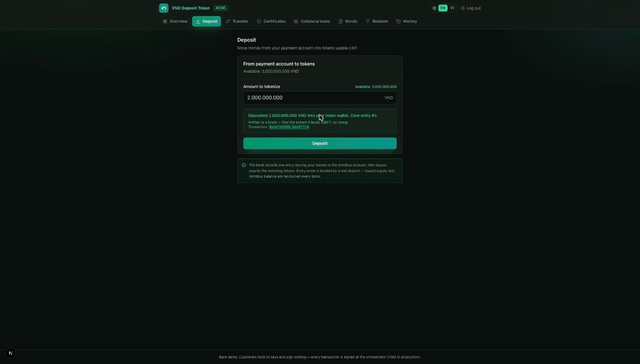This screenshot has width=640, height=364.
Task: Switch to Collateral loans tab
Action: [312, 21]
